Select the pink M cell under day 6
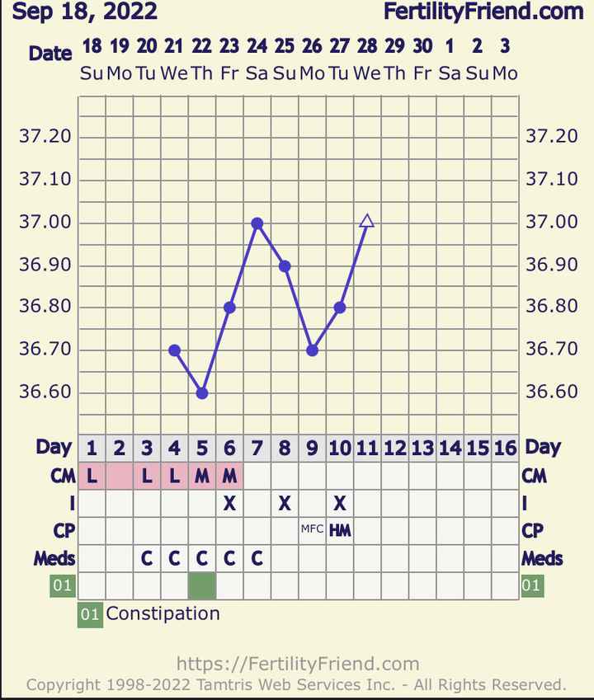Viewport: 594px width, 700px height. tap(229, 476)
